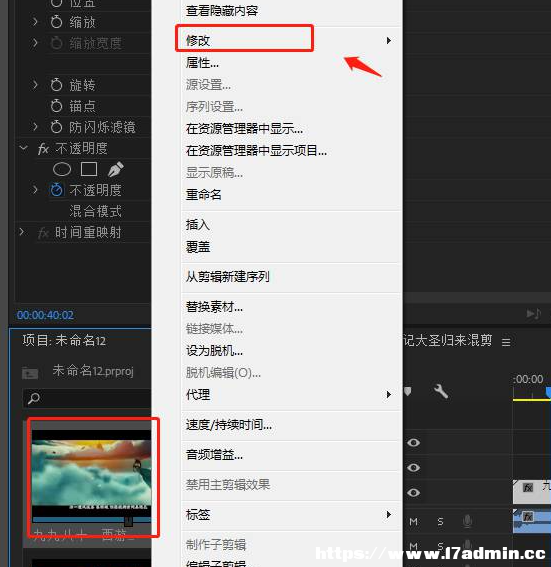Toggle the 不透明度 keyframe stopwatch icon
This screenshot has width=551, height=567.
56,189
